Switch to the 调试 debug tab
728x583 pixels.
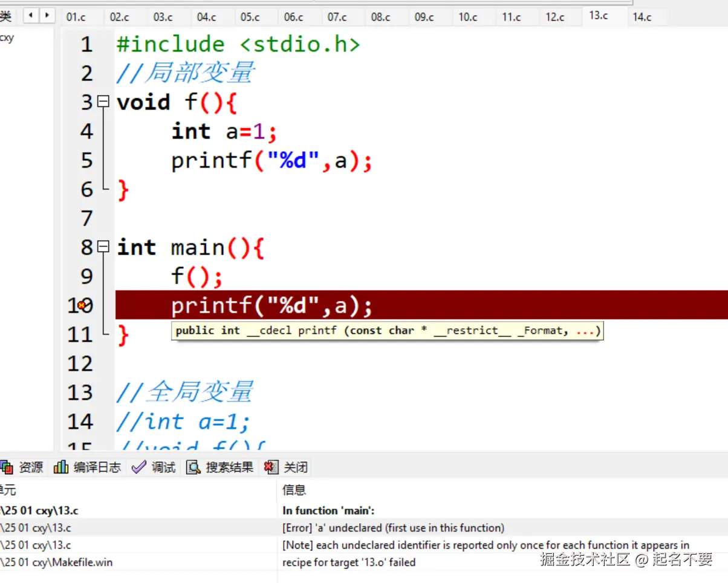click(x=154, y=467)
